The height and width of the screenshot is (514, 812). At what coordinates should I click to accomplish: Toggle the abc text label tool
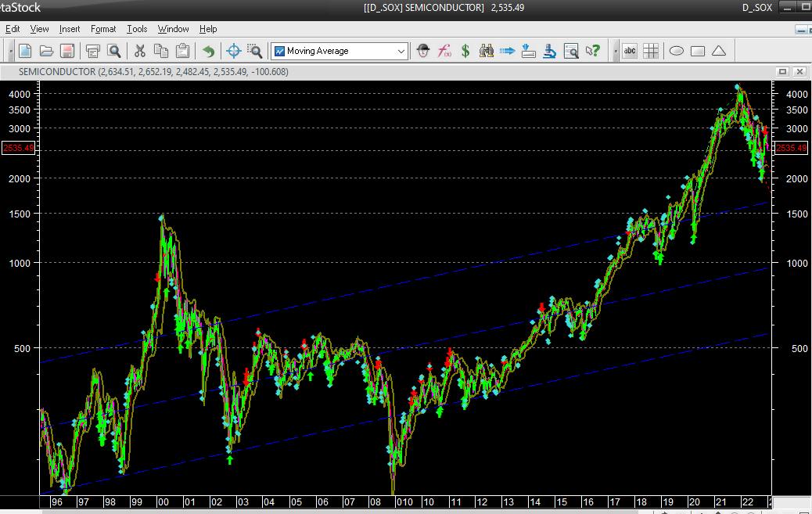click(x=630, y=52)
